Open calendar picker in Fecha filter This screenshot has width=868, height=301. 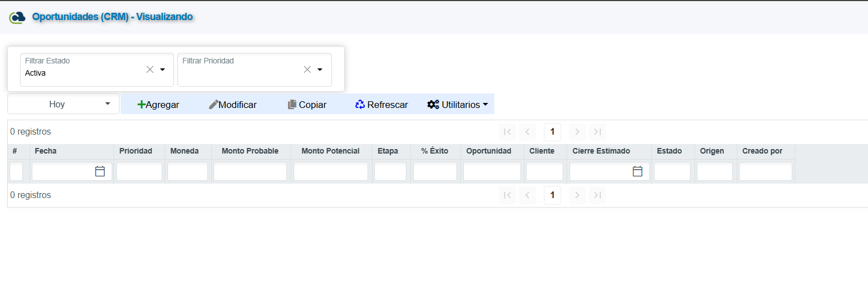(100, 171)
